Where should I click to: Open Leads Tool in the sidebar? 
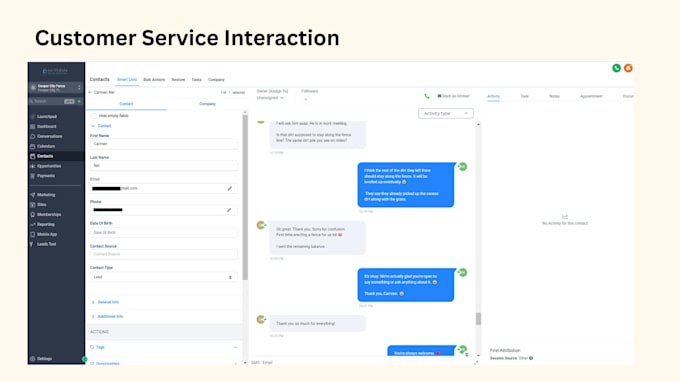tap(46, 244)
